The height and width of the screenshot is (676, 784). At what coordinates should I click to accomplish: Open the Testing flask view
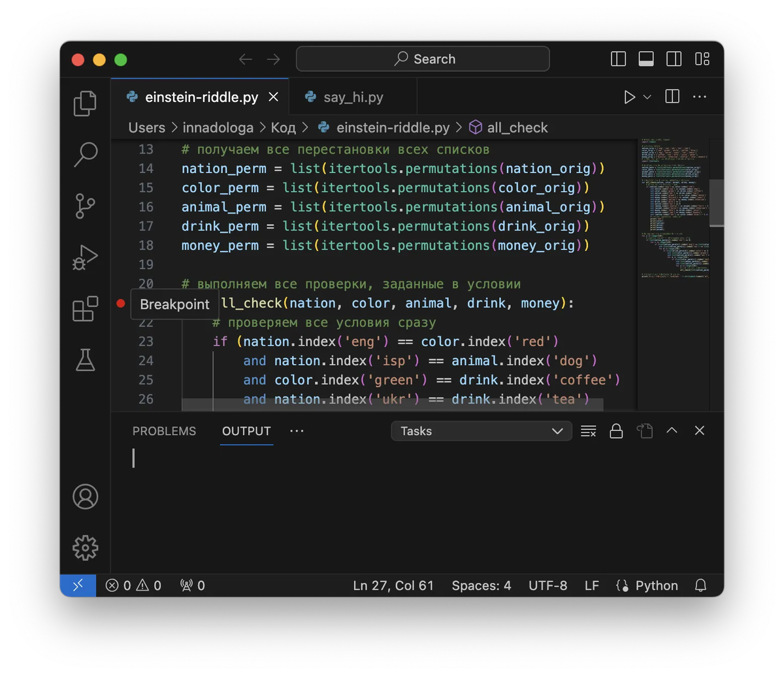[85, 360]
